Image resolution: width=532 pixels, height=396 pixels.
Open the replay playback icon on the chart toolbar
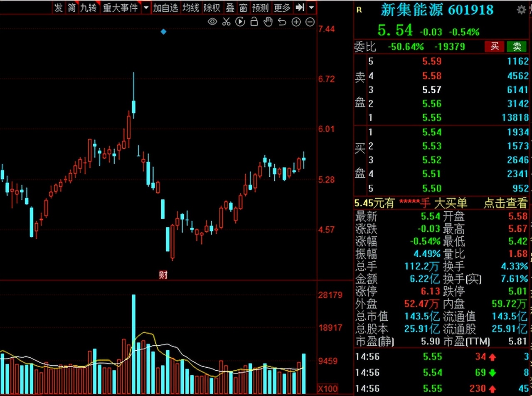tap(240, 21)
